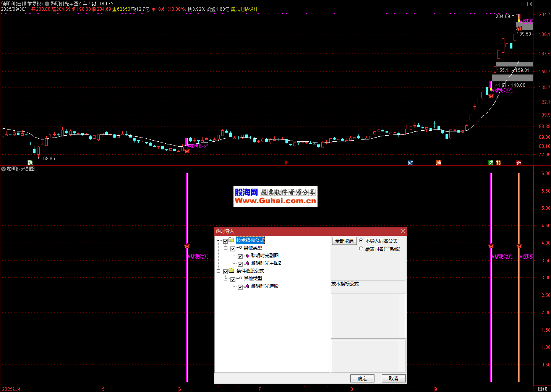
Task: Click the dark red 涨 event marker
Action: point(519,163)
